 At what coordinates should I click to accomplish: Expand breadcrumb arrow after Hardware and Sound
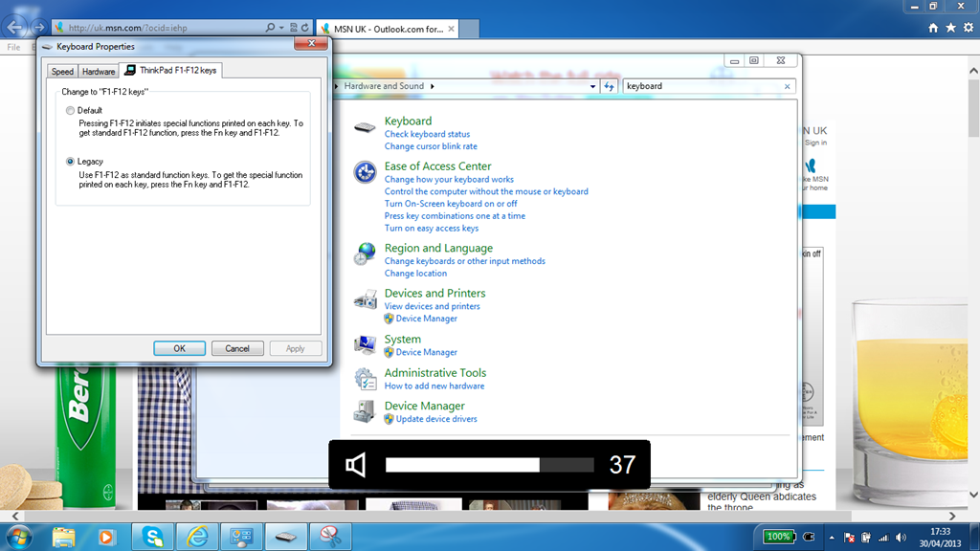click(x=433, y=86)
